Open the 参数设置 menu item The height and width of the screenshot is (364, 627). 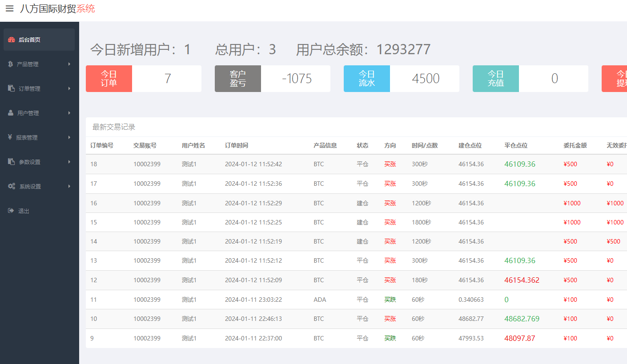pyautogui.click(x=29, y=162)
